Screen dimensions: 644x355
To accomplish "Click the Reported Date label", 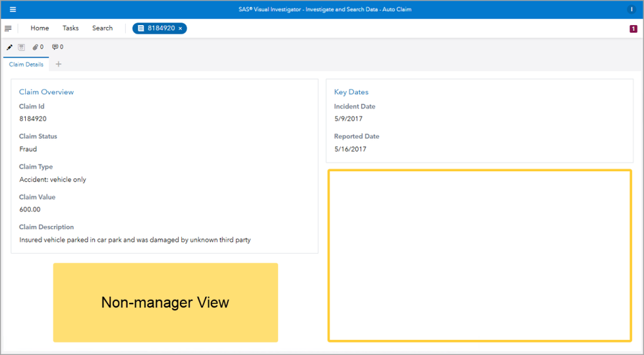I will coord(356,136).
